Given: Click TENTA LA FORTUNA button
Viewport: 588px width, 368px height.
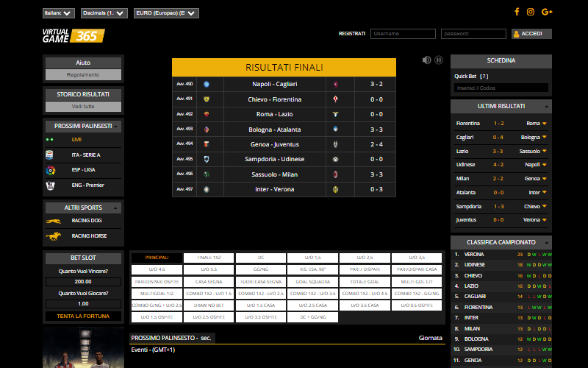Looking at the screenshot, I should pyautogui.click(x=83, y=316).
